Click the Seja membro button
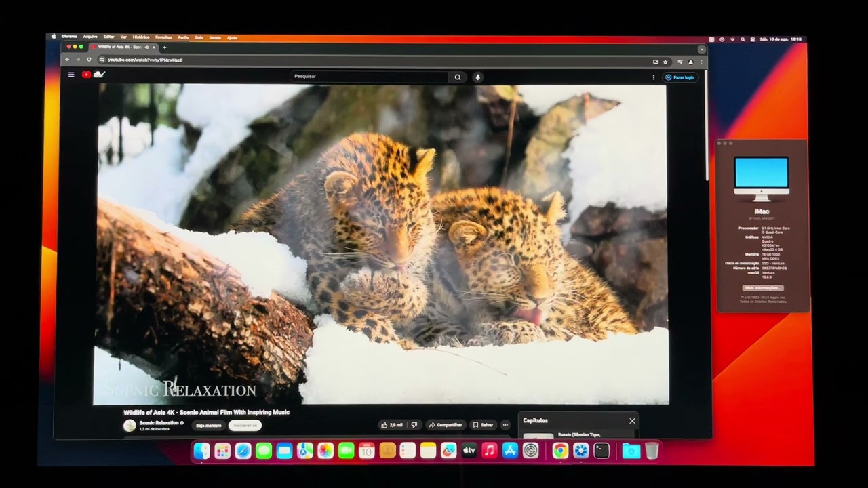868x488 pixels. 209,426
